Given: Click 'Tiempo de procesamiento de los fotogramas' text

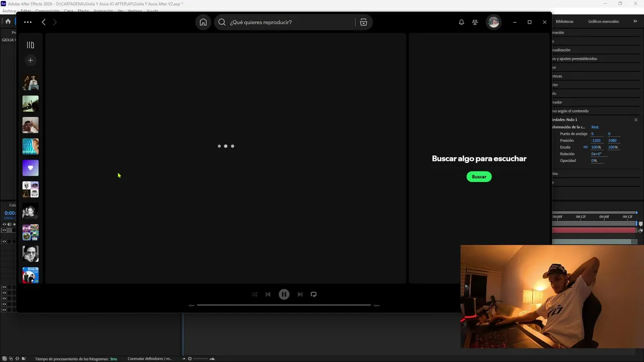Looking at the screenshot, I should pyautogui.click(x=72, y=359).
